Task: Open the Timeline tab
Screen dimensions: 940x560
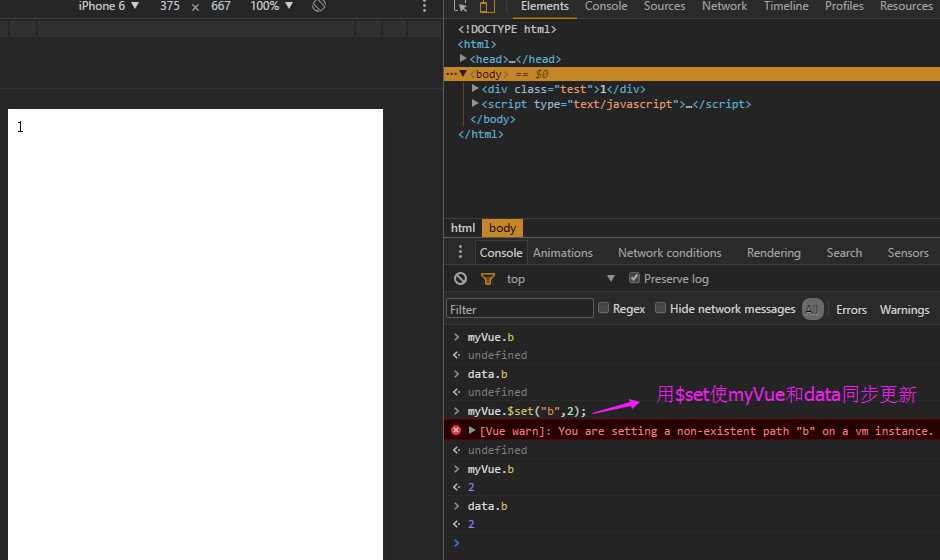Action: (786, 7)
